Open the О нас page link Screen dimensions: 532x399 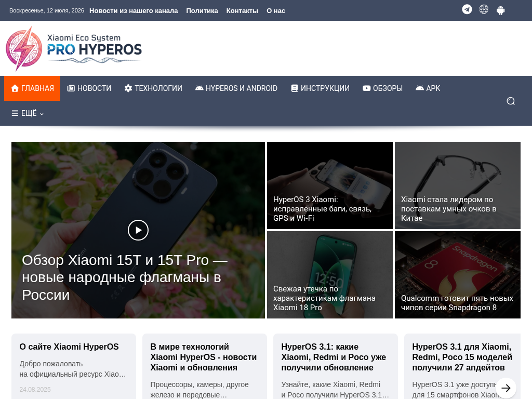[276, 10]
